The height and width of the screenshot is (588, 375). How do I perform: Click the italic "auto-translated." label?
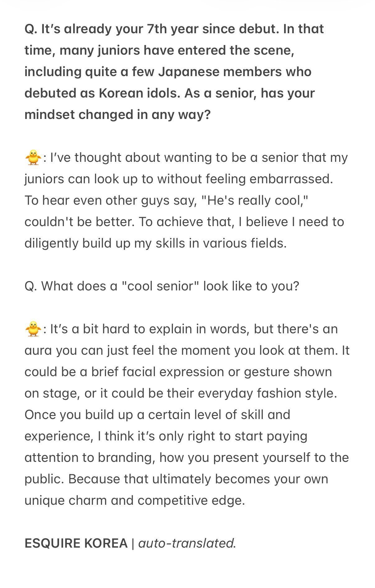tap(187, 543)
